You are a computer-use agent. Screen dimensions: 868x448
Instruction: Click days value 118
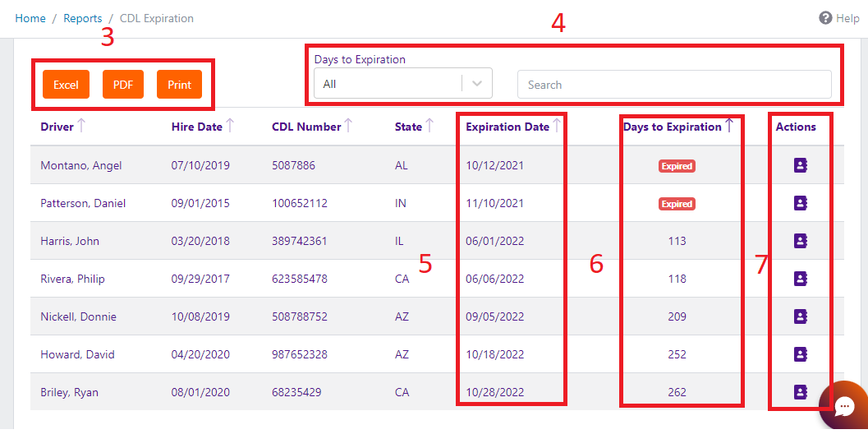pos(677,279)
